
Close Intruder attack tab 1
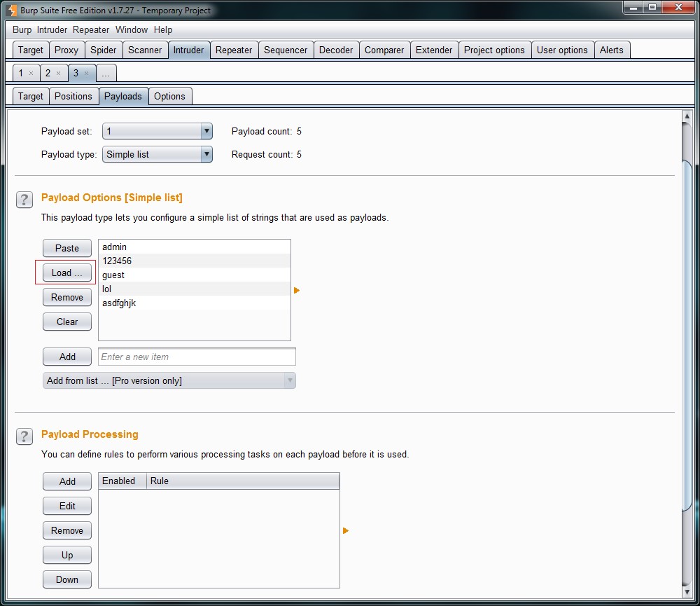pos(31,74)
